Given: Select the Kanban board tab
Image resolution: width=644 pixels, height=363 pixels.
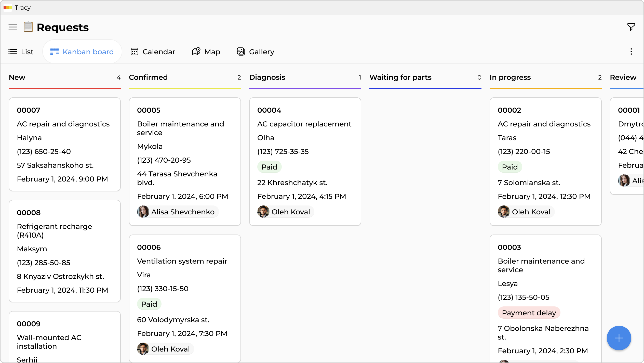Looking at the screenshot, I should coord(82,52).
